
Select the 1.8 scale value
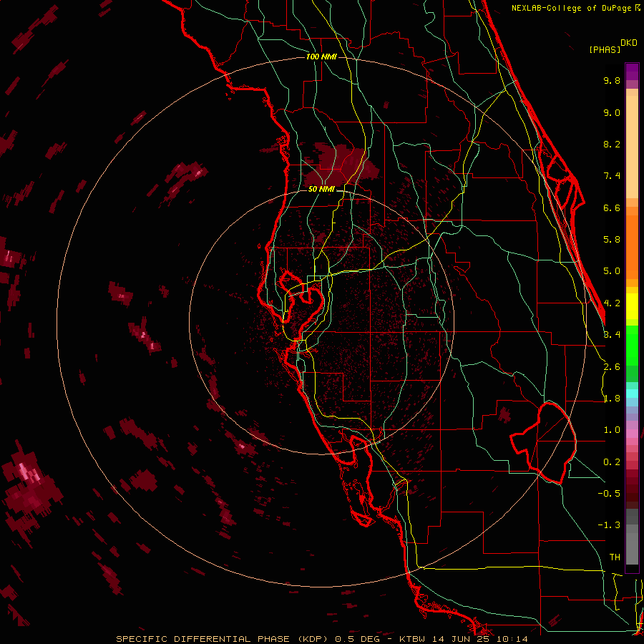click(612, 399)
